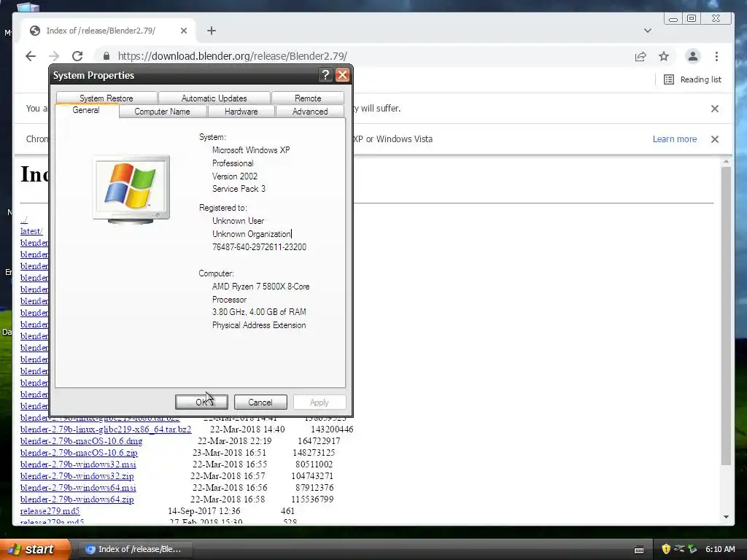This screenshot has height=560, width=747.
Task: Open the Windows XP start menu
Action: (x=35, y=549)
